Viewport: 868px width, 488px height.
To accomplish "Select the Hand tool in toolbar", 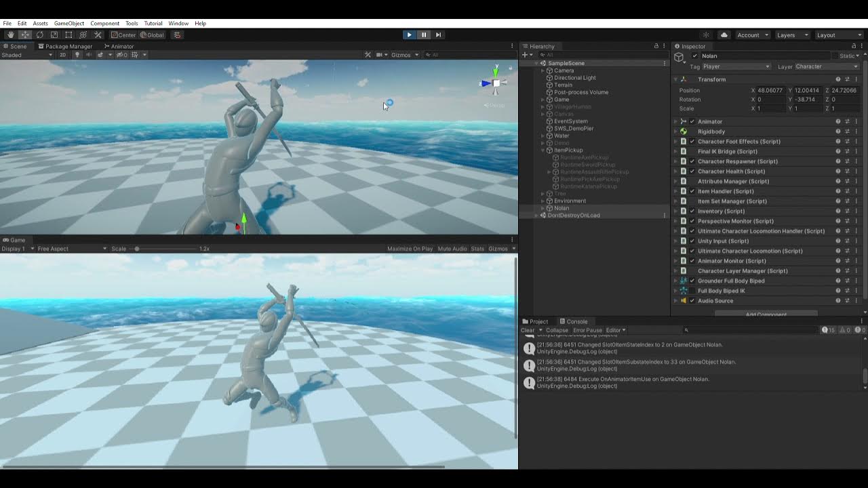I will (x=10, y=35).
